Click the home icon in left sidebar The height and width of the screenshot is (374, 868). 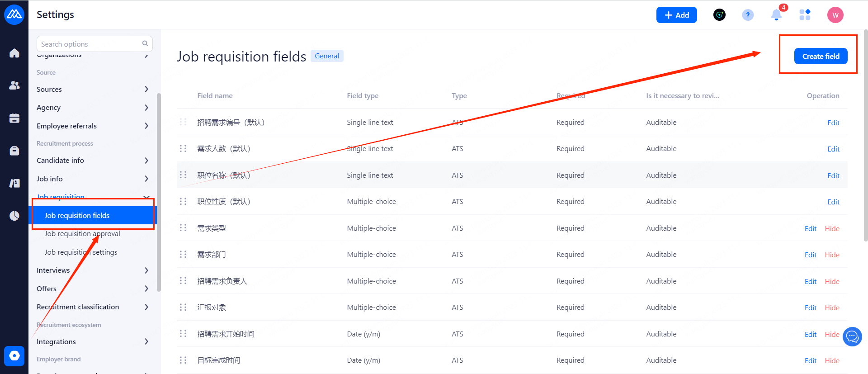tap(14, 53)
